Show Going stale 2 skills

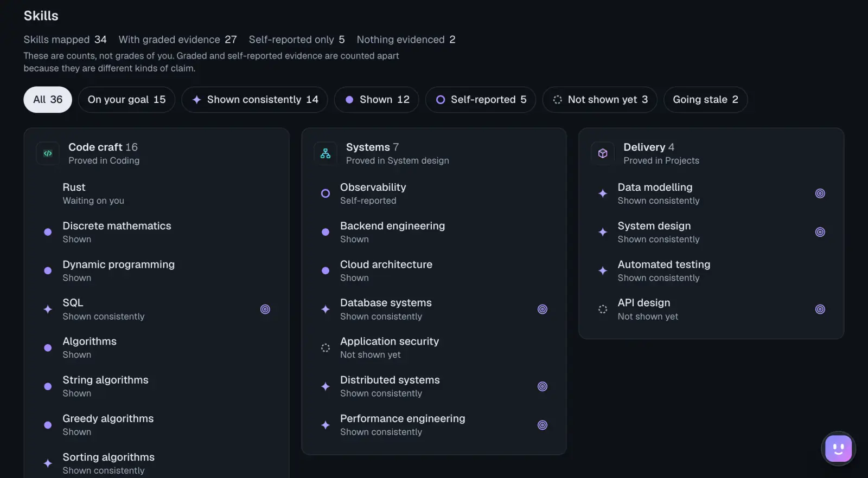(x=705, y=100)
